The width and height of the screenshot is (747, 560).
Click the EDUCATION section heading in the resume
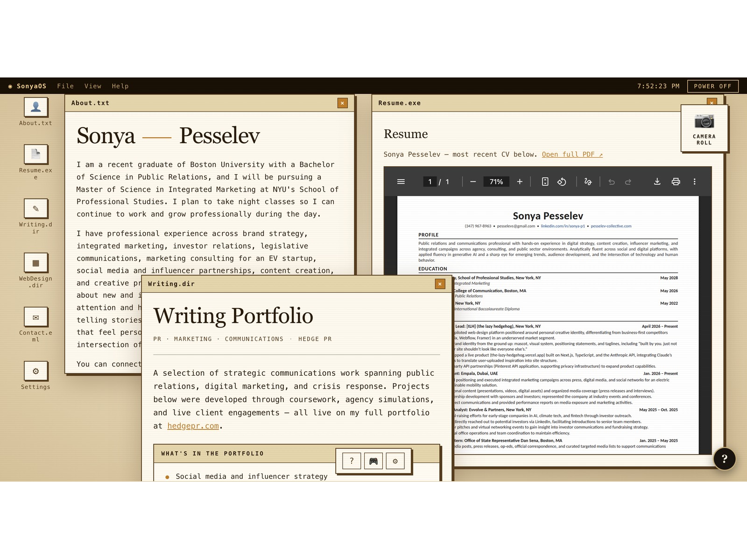click(433, 269)
